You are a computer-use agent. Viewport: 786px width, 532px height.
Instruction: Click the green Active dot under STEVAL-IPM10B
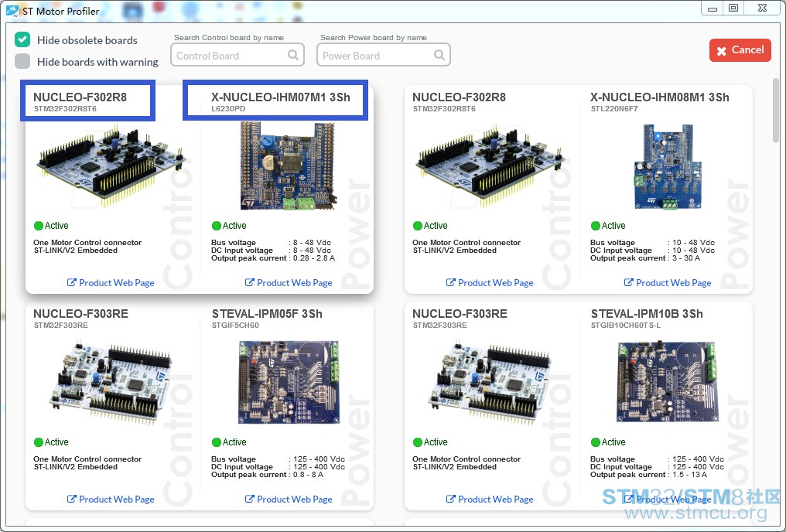click(596, 442)
